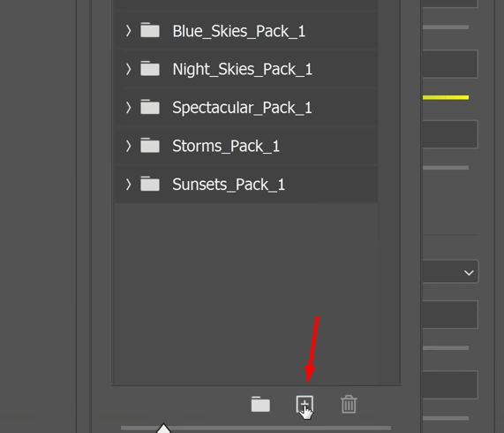The height and width of the screenshot is (433, 504).
Task: Expand the Blue_Skies_Pack_1 group chevron
Action: click(x=128, y=31)
